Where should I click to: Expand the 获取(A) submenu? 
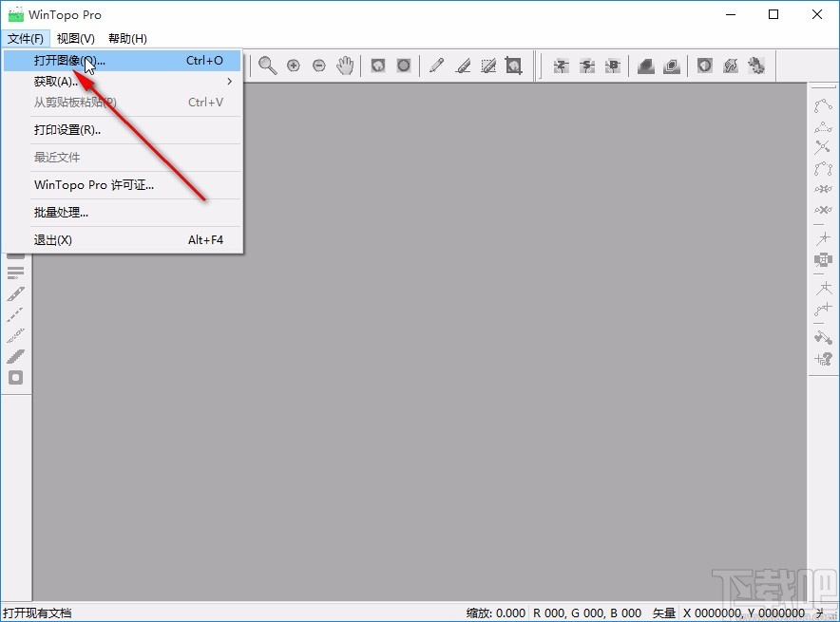point(123,82)
